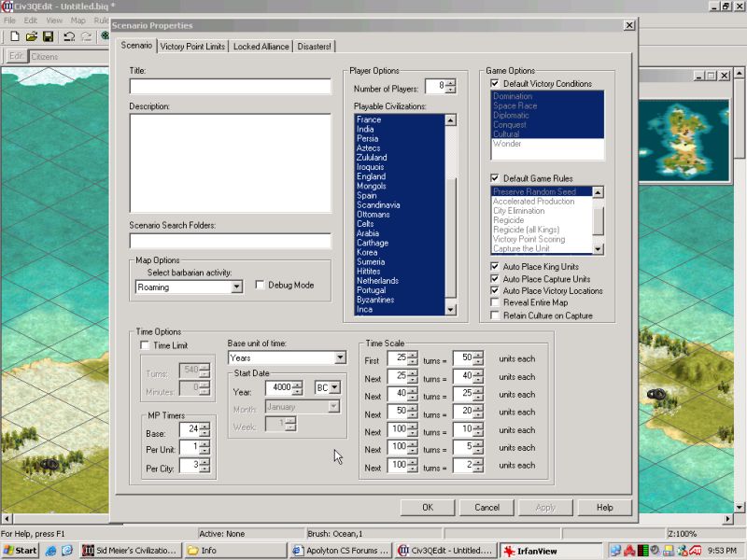Image resolution: width=747 pixels, height=560 pixels.
Task: Enable the Time Limit checkbox
Action: pyautogui.click(x=145, y=345)
